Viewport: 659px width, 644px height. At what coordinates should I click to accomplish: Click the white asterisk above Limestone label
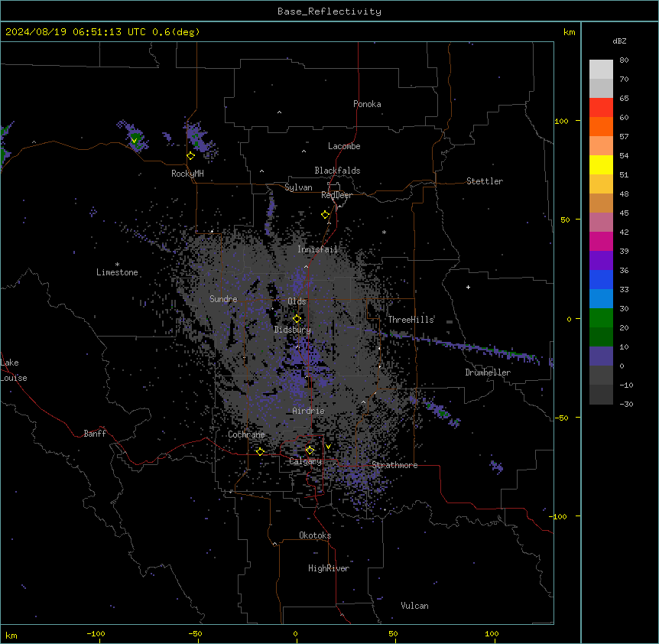coord(117,265)
